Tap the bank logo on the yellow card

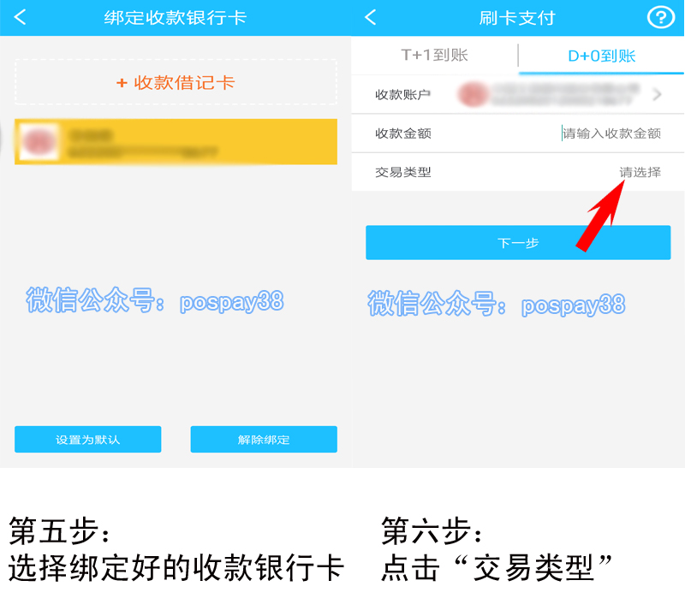click(39, 141)
